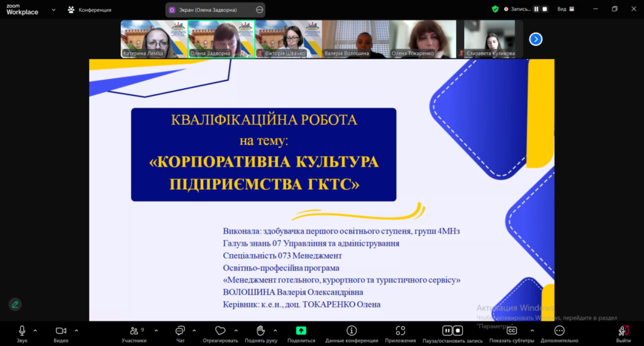Open Дополнительно more options menu

coord(559,333)
